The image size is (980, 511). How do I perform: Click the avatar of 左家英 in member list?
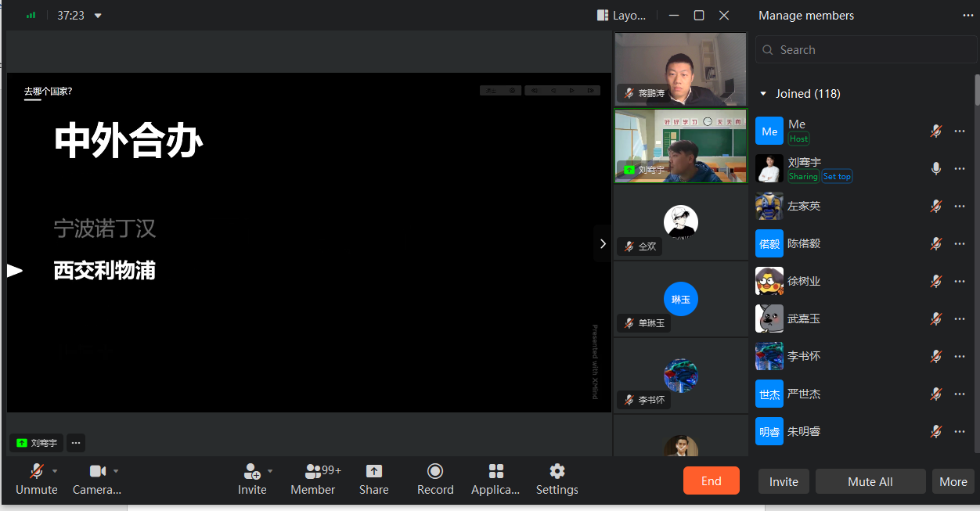[x=769, y=206]
